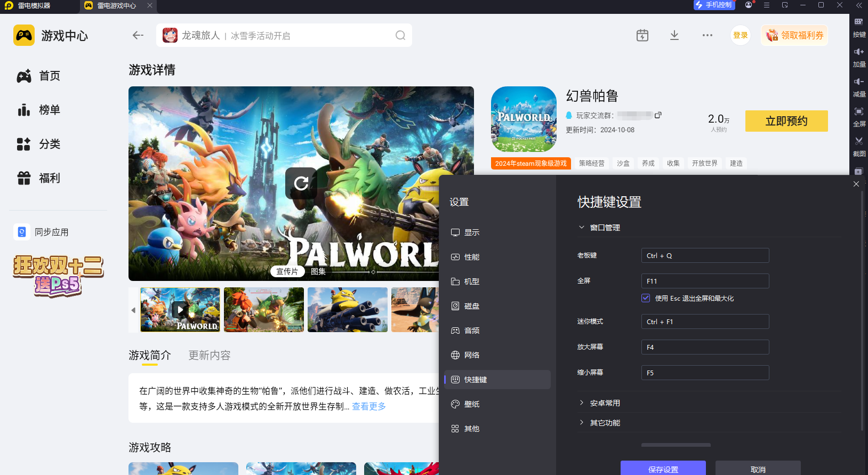Open 榜单 rankings page
Image resolution: width=868 pixels, height=475 pixels.
[38, 110]
